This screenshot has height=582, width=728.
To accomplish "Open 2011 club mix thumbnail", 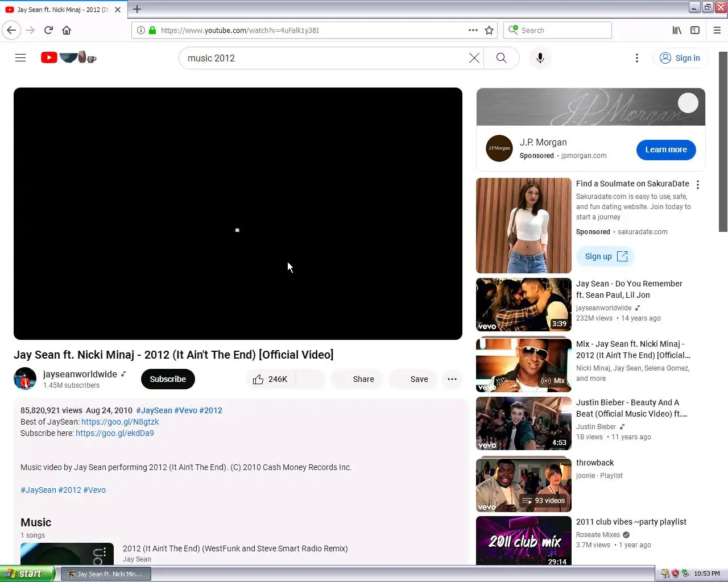I will tap(524, 541).
